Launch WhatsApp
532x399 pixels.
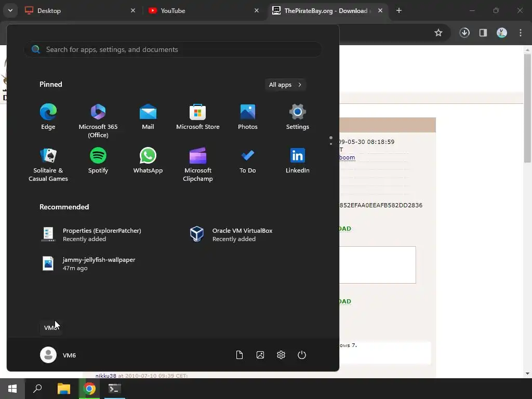pyautogui.click(x=148, y=161)
